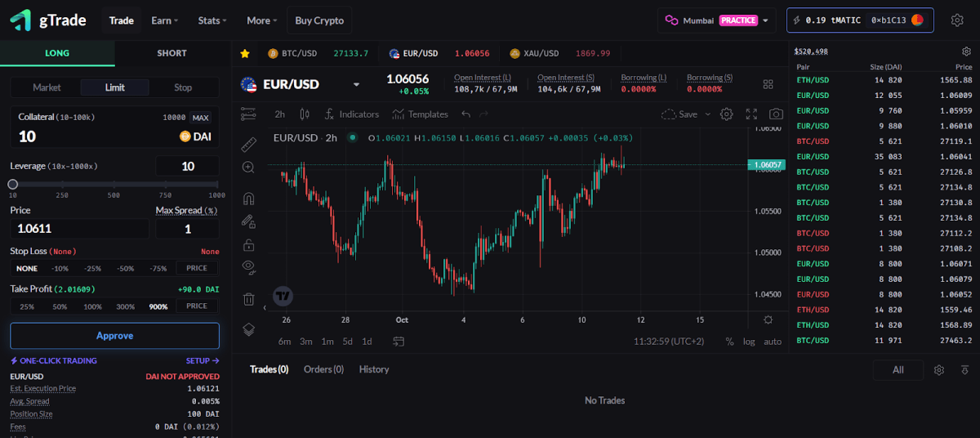980x438 pixels.
Task: Toggle percent scale on the chart
Action: click(729, 342)
